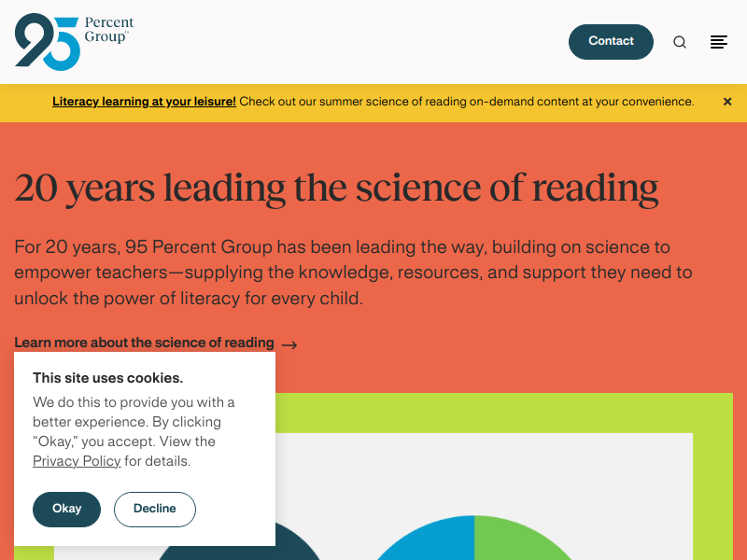Click the Contact button
This screenshot has width=747, height=560.
click(611, 42)
